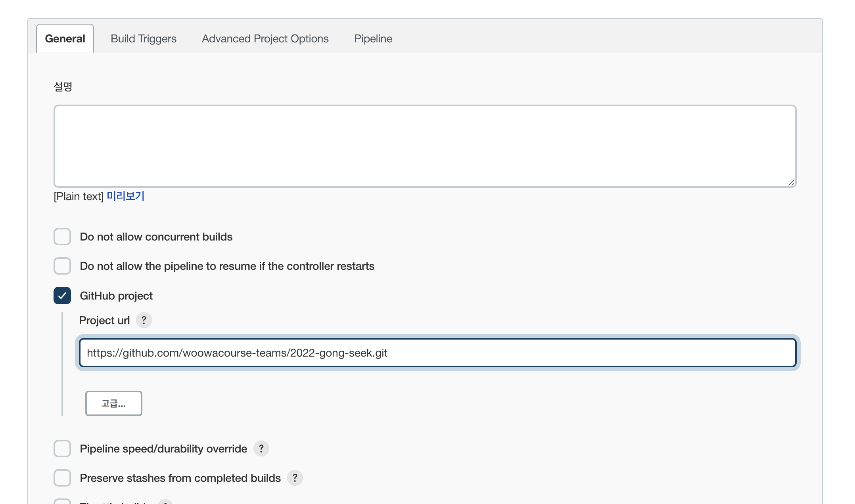Click the 미리보기 preview link
Screen dimensions: 855x504
tap(125, 196)
